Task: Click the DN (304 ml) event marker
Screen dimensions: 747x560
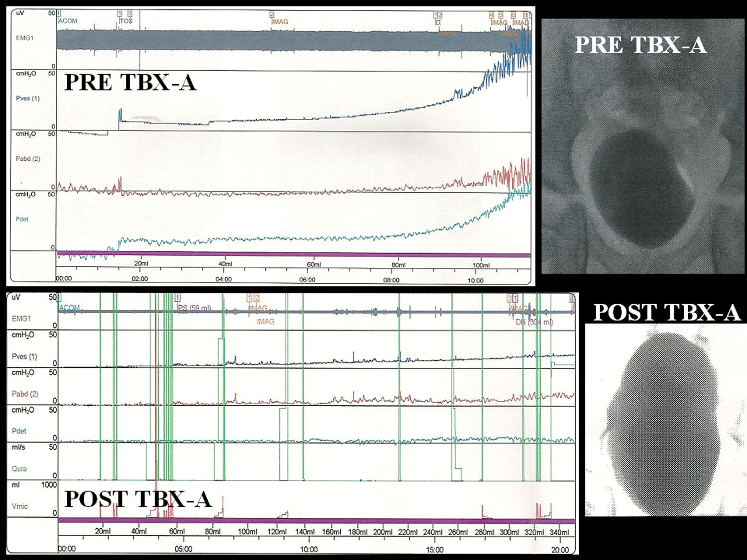Action: (534, 322)
